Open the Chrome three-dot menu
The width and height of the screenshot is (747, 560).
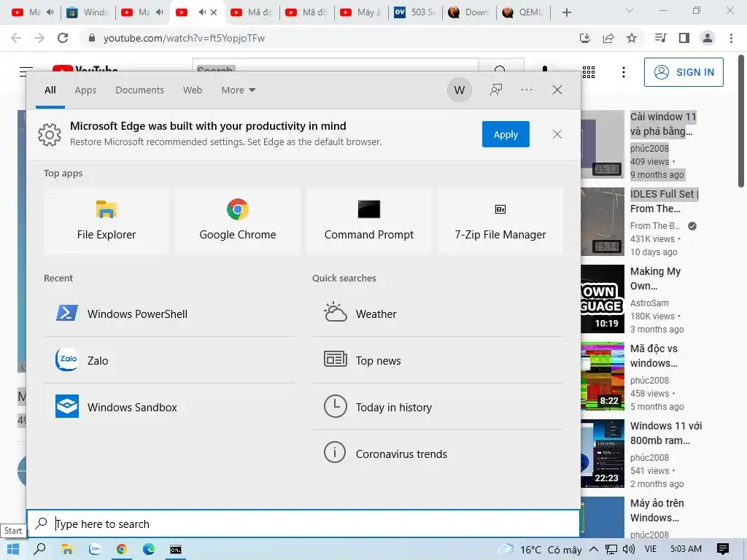click(x=731, y=38)
